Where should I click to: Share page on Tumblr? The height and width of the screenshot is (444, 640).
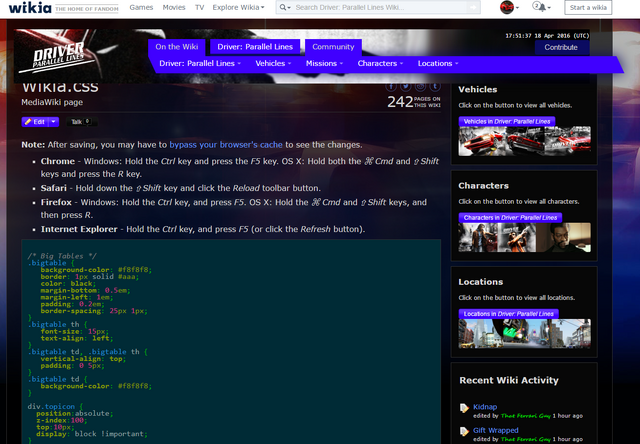[x=435, y=86]
